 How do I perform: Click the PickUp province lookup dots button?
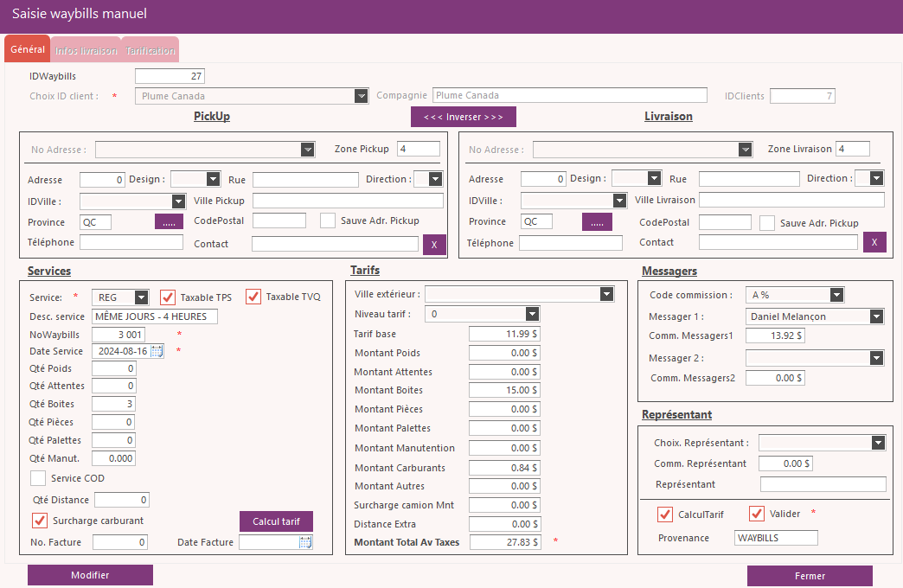(169, 222)
